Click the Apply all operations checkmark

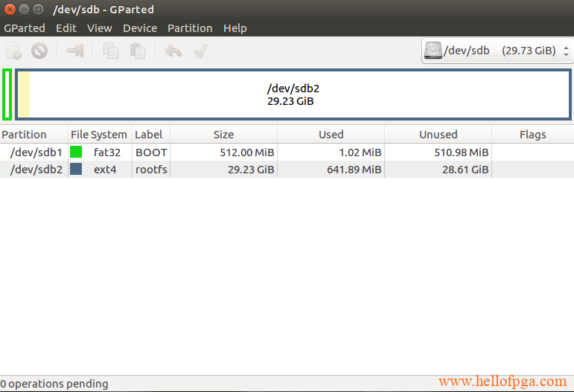tap(201, 51)
